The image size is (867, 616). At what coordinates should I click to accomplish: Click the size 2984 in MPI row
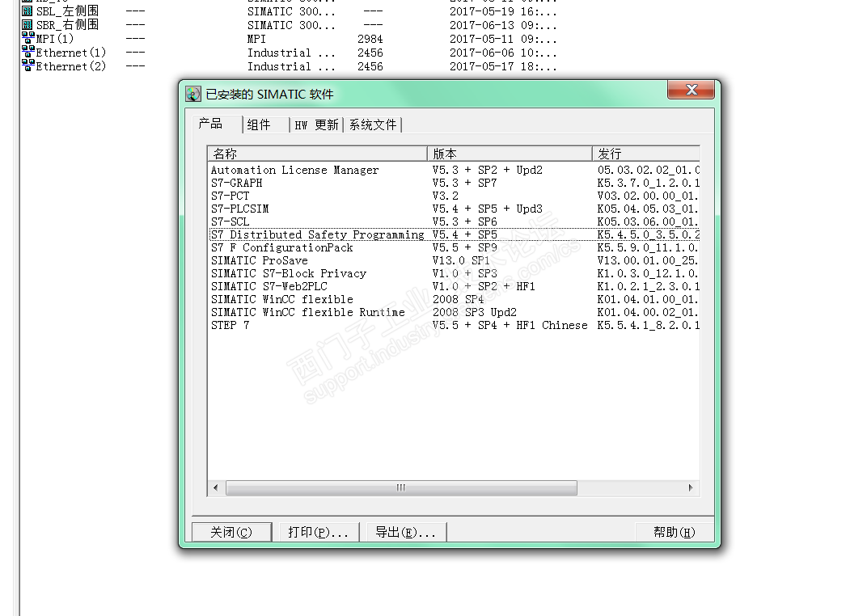(x=370, y=40)
